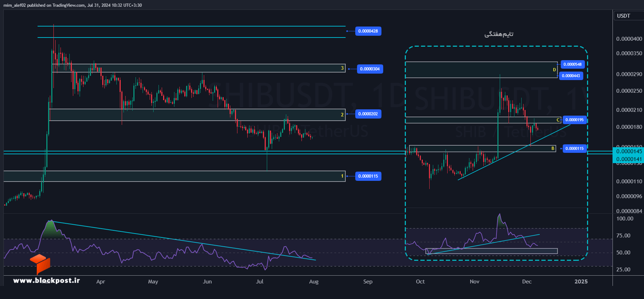644x299 pixels.
Task: Click the 0.0000202 zone 2 price tag
Action: [368, 114]
